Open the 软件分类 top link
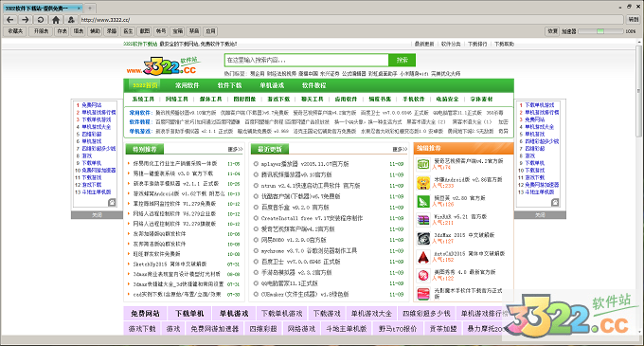The width and height of the screenshot is (644, 346). click(451, 44)
